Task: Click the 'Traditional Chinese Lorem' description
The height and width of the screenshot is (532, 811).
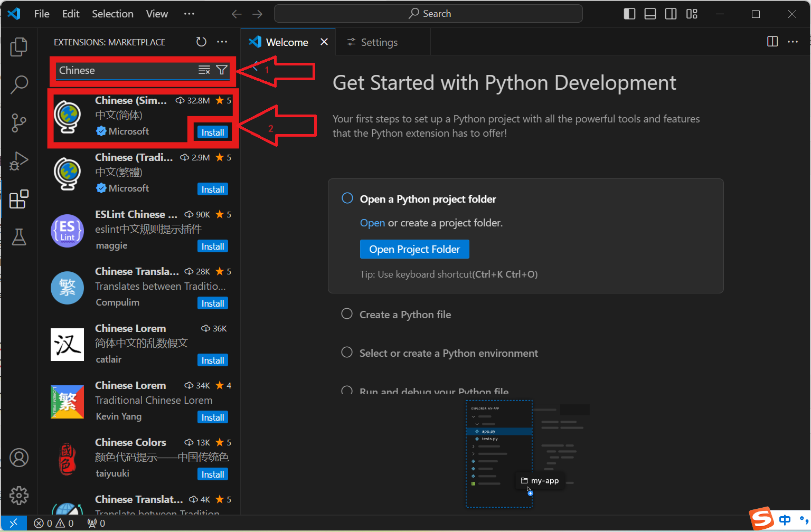Action: [x=154, y=400]
